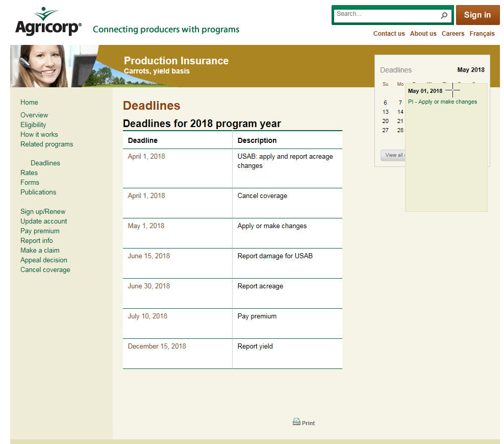Open the How it works page

pos(39,134)
